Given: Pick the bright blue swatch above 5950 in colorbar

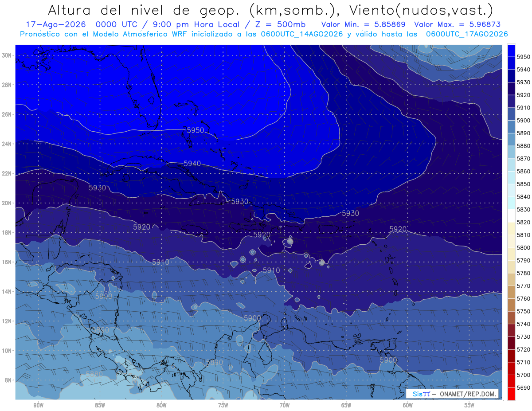Looking at the screenshot, I should 511,51.
